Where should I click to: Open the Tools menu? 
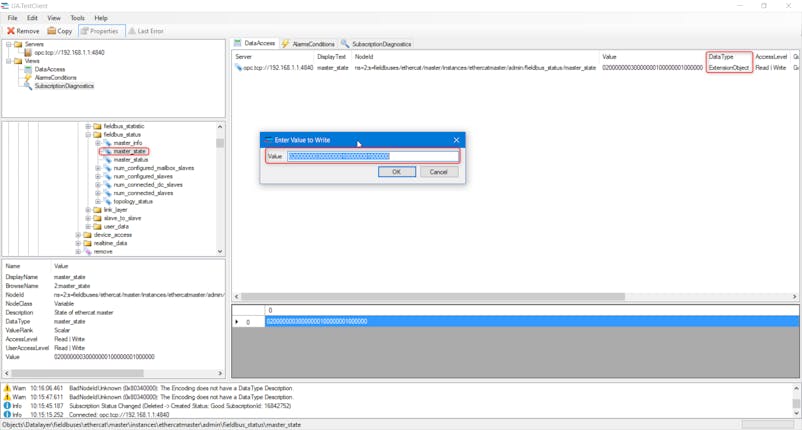pos(77,18)
